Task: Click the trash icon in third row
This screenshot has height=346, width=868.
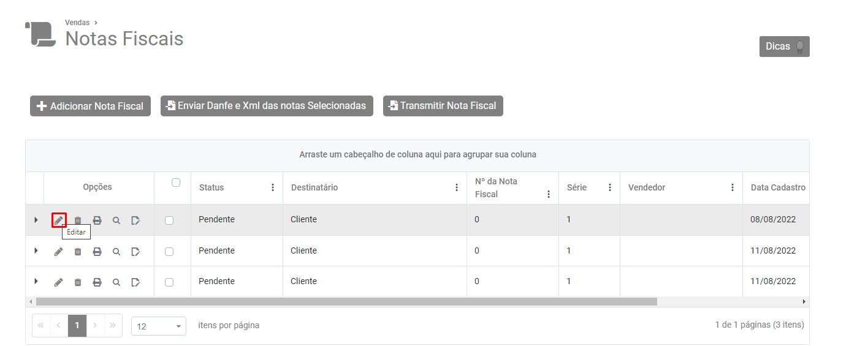Action: click(78, 282)
